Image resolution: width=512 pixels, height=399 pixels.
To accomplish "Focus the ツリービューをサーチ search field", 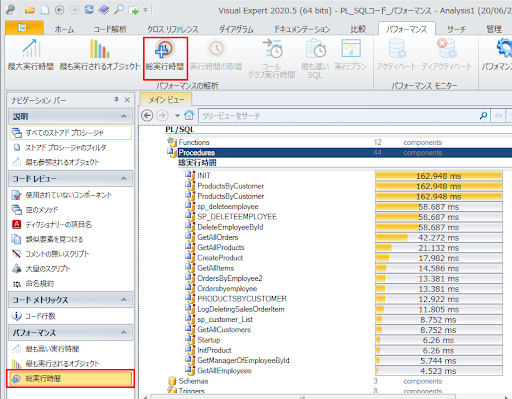I will [344, 116].
